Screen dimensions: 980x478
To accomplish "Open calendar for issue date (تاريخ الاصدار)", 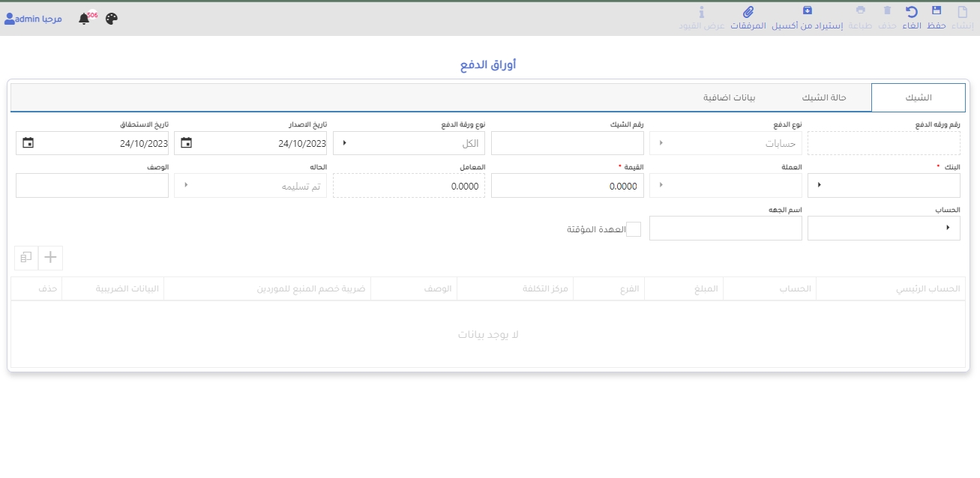I will pos(187,143).
